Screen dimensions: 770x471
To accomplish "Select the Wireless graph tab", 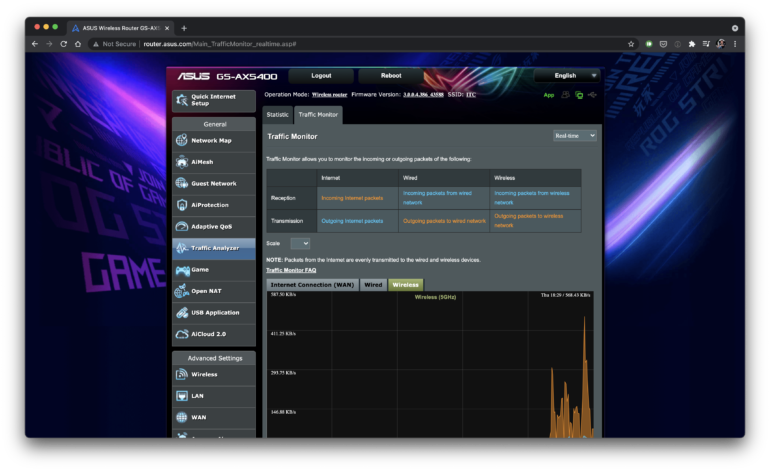I will click(x=406, y=285).
